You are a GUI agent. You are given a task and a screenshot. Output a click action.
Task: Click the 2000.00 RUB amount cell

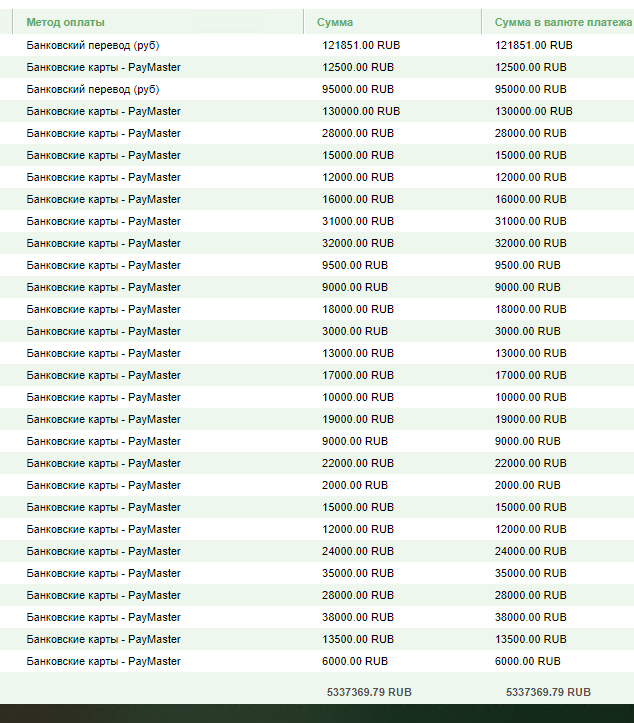(355, 485)
